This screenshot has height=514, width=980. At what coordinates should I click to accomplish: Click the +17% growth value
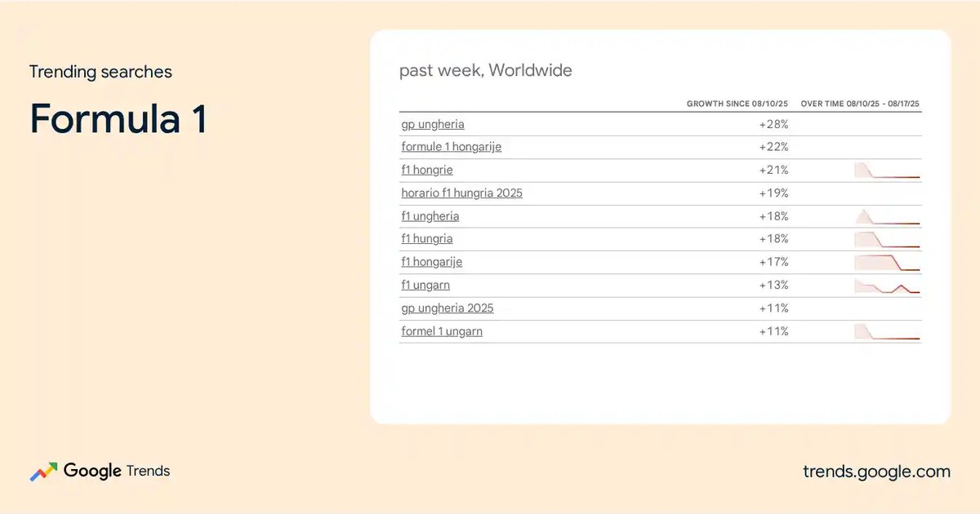point(774,262)
